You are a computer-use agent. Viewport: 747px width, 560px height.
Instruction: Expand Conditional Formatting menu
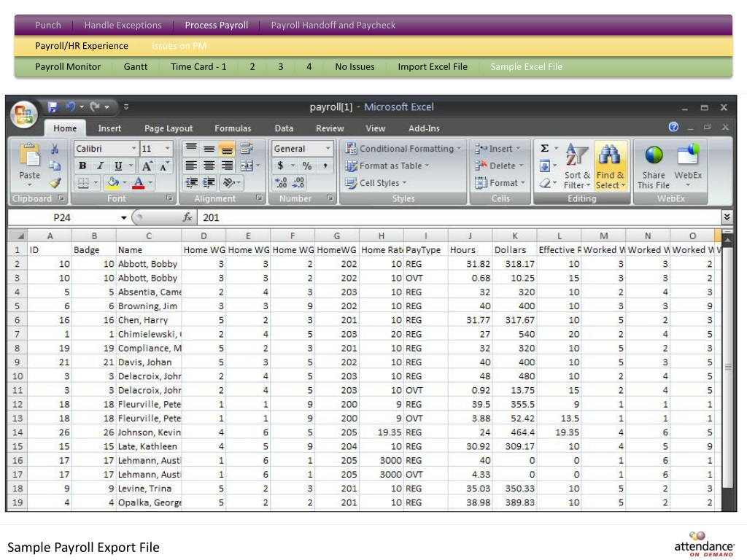click(403, 149)
